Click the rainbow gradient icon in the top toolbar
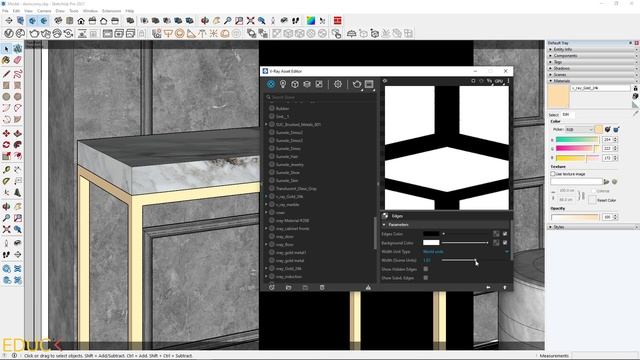Screen dimensions: 640x360 click(311, 20)
